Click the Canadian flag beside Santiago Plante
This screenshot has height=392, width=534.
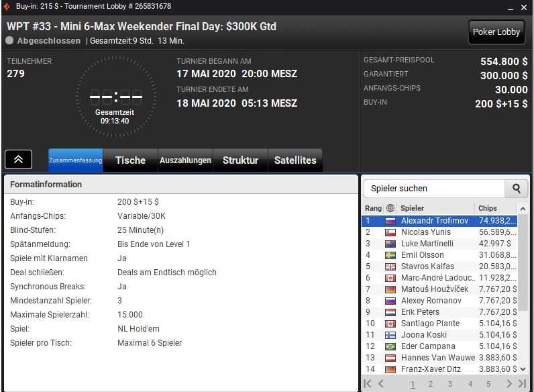click(x=390, y=324)
